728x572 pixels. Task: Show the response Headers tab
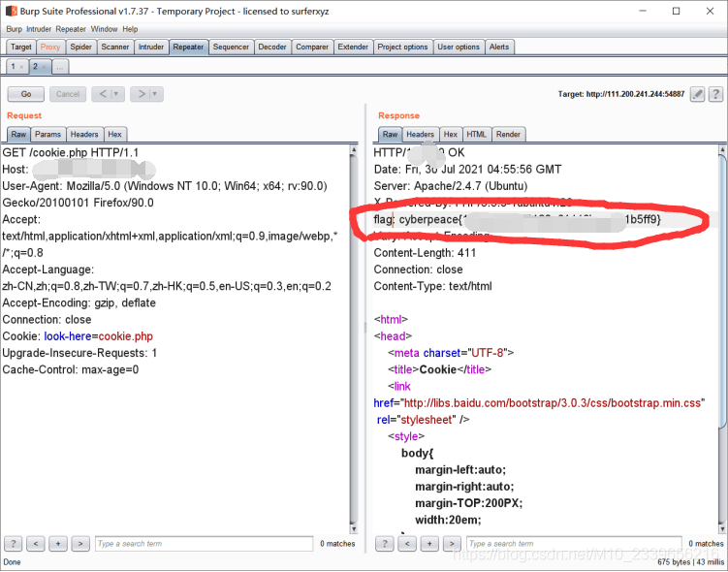(x=420, y=134)
